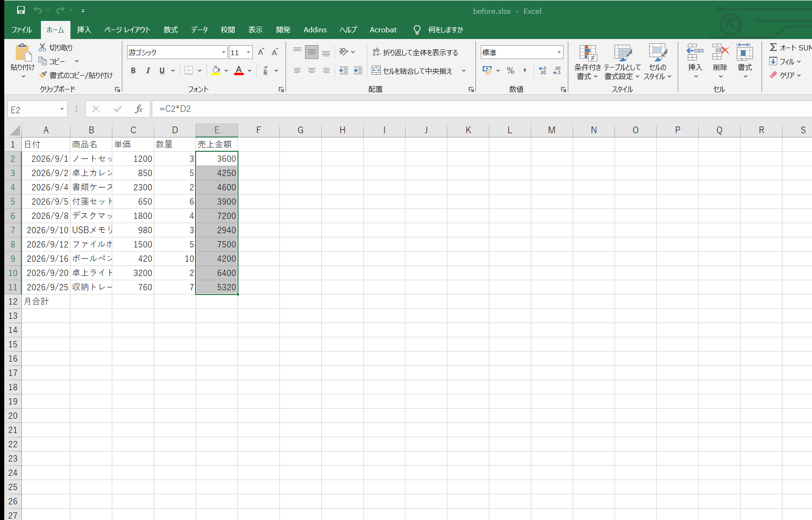Screen dimensions: 812x520
Task: Open the font size dropdown
Action: coord(248,52)
